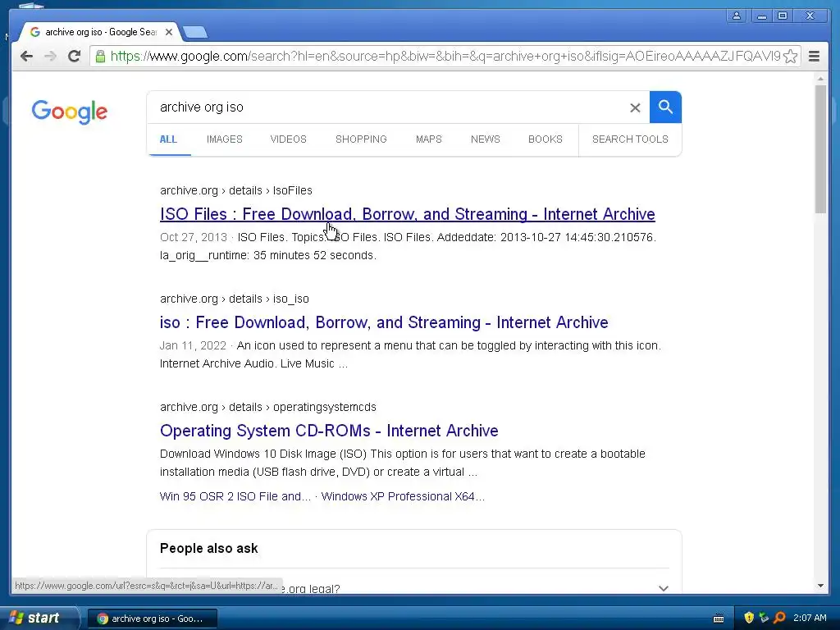The width and height of the screenshot is (840, 630).
Task: Close the 'archive org iso' browser tab
Action: click(x=169, y=32)
